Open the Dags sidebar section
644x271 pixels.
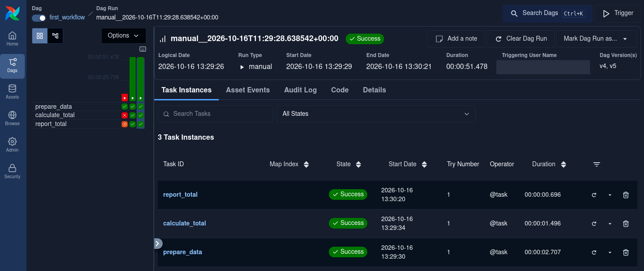[12, 65]
